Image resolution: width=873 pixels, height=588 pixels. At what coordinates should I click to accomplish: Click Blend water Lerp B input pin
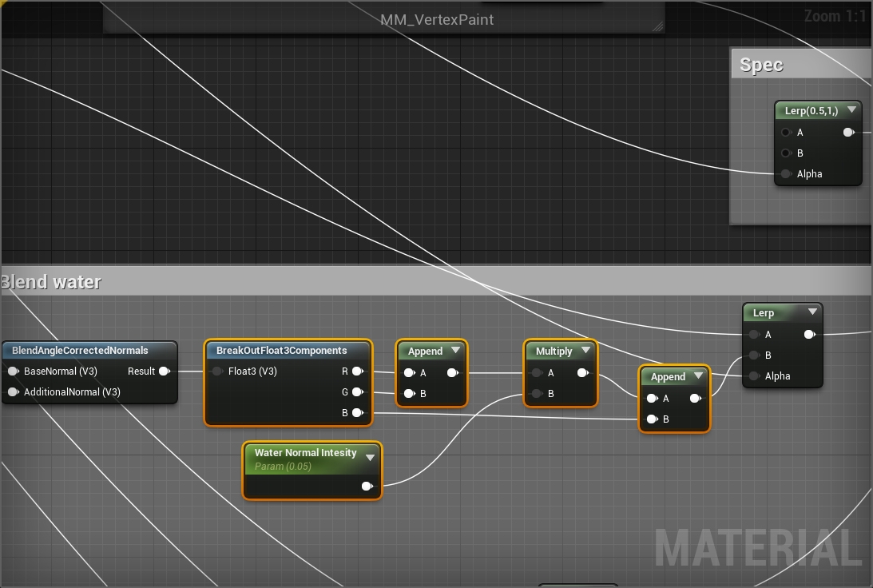point(755,356)
